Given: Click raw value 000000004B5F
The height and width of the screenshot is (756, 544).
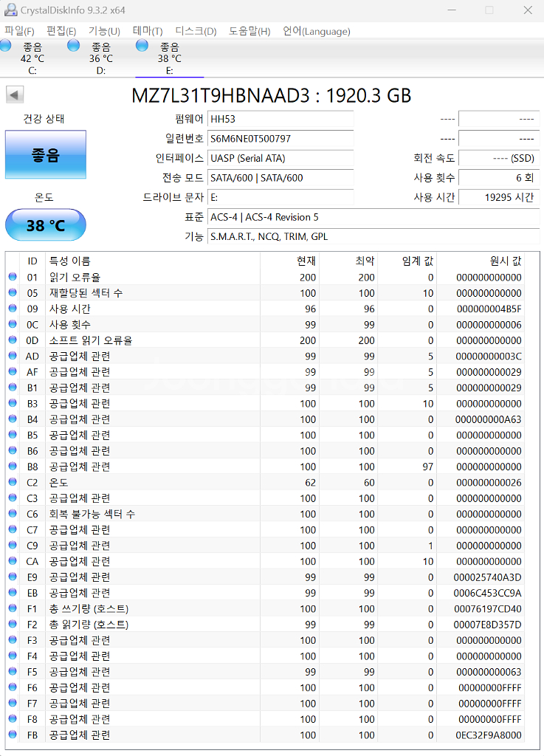Looking at the screenshot, I should (489, 309).
